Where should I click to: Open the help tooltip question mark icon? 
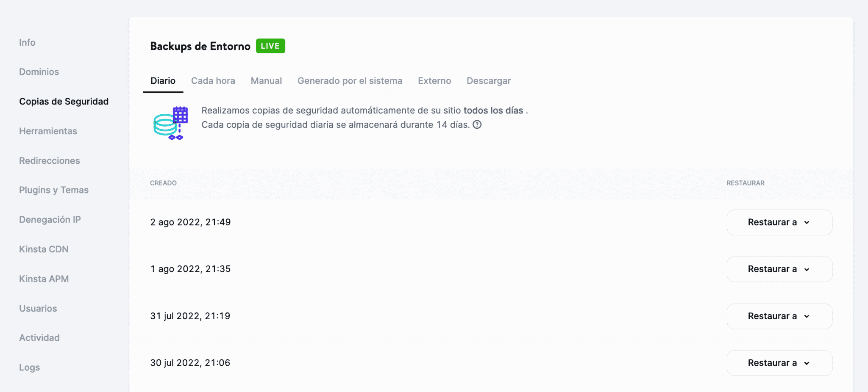pyautogui.click(x=477, y=124)
